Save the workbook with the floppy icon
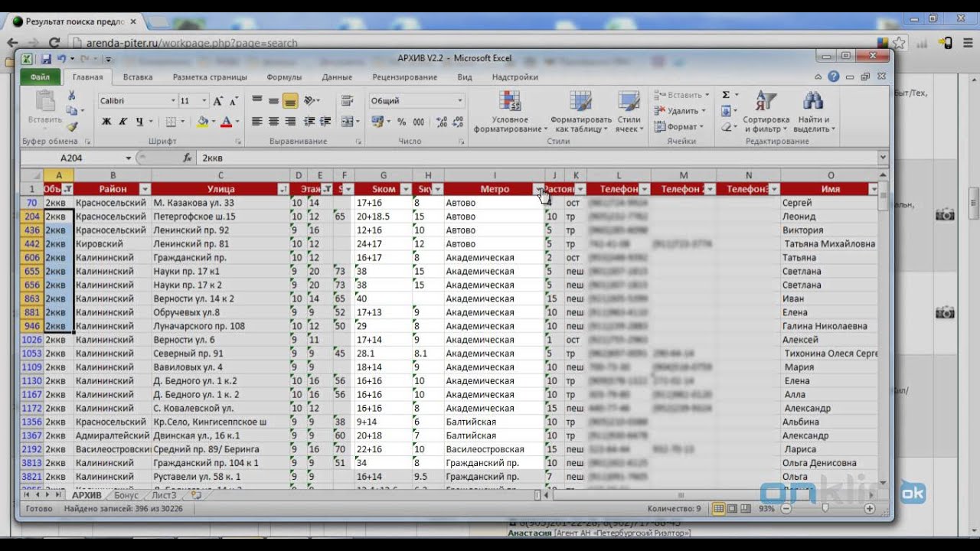This screenshot has width=980, height=551. click(46, 59)
